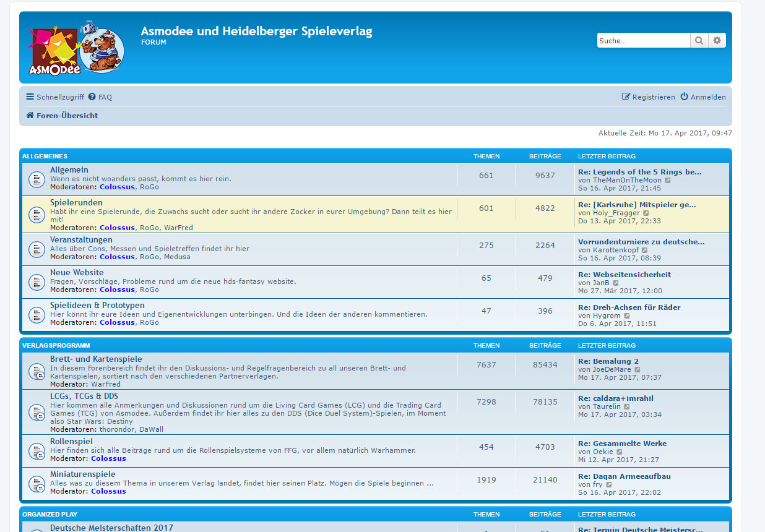Open post 'Re: Webseitensicherheit'
765x532 pixels.
click(625, 275)
